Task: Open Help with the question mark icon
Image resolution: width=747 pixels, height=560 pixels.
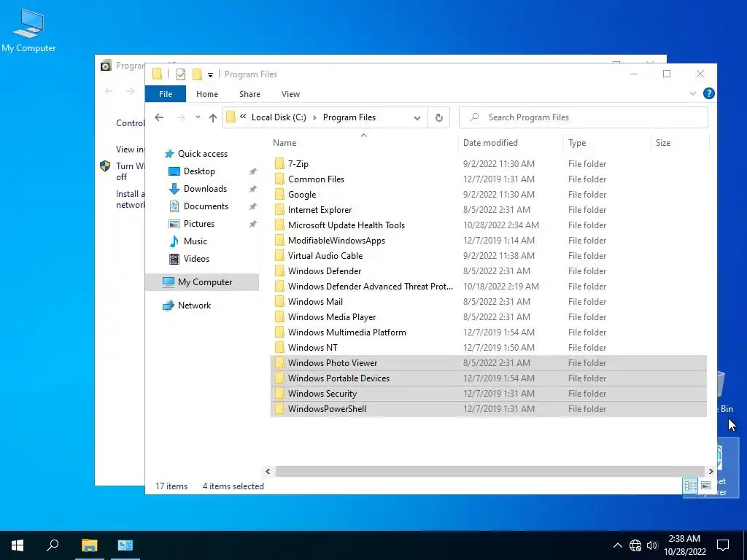Action: point(709,94)
